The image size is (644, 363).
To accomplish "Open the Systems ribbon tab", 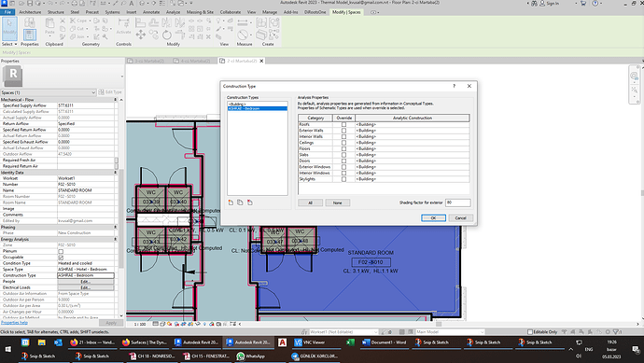I will pyautogui.click(x=112, y=12).
